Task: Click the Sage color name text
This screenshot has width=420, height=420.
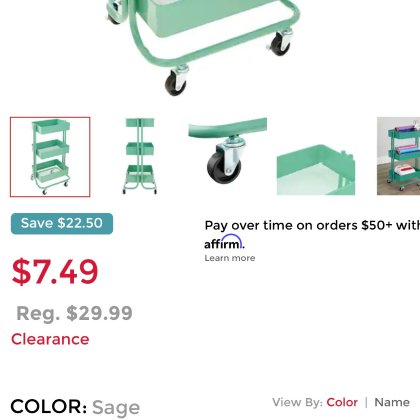Action: pyautogui.click(x=116, y=408)
